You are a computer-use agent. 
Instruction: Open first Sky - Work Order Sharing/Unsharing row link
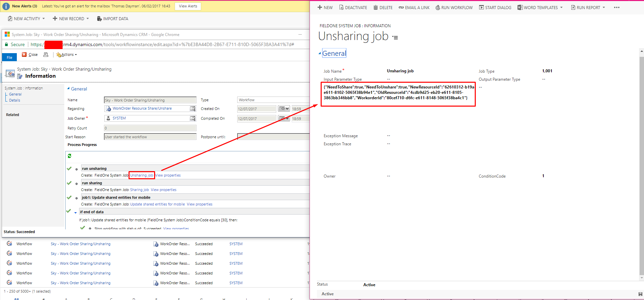tap(80, 244)
